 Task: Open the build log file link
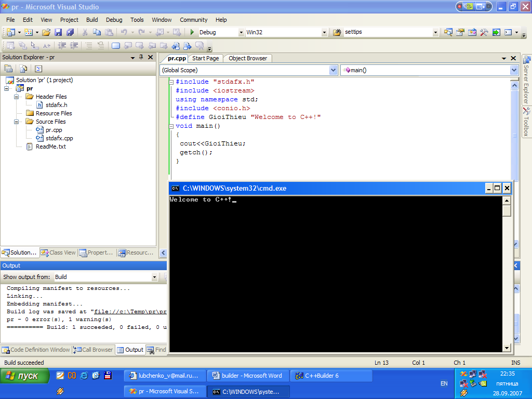[x=130, y=312]
